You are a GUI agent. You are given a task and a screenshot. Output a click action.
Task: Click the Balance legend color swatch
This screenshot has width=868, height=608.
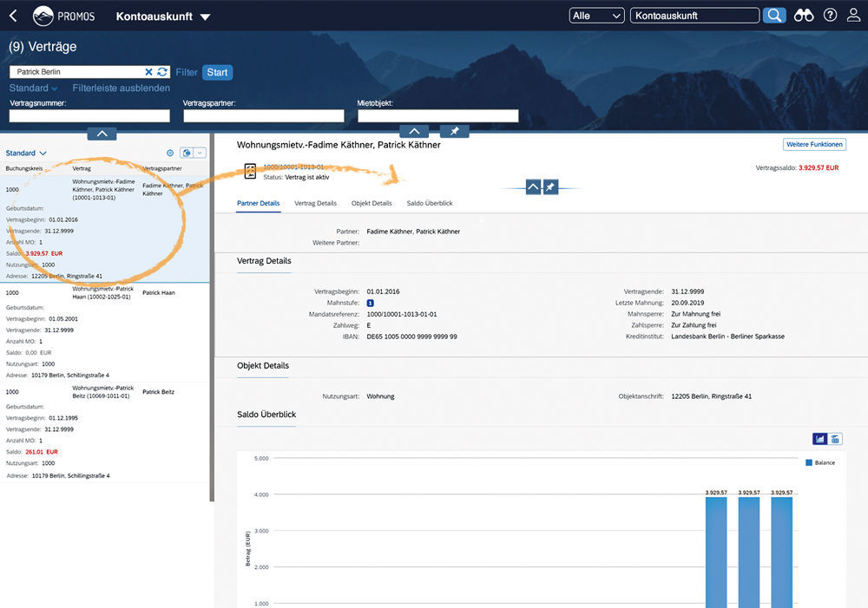[x=809, y=463]
